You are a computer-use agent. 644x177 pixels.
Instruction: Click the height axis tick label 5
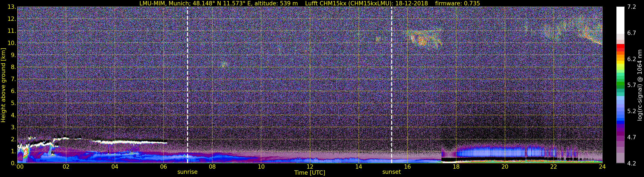click(13, 103)
